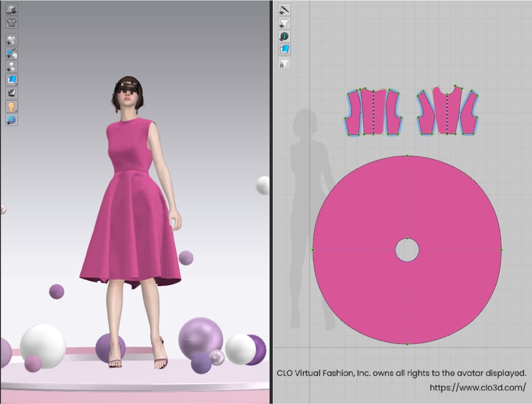
Task: Toggle Show Pattern t-shirt eye icon in 2D window
Action: click(x=284, y=23)
